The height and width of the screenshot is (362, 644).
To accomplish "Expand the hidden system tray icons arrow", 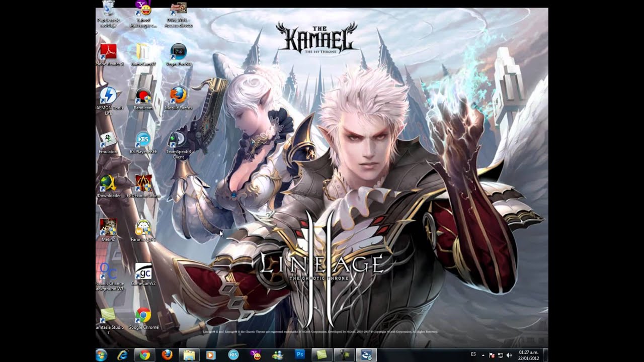I will (483, 355).
